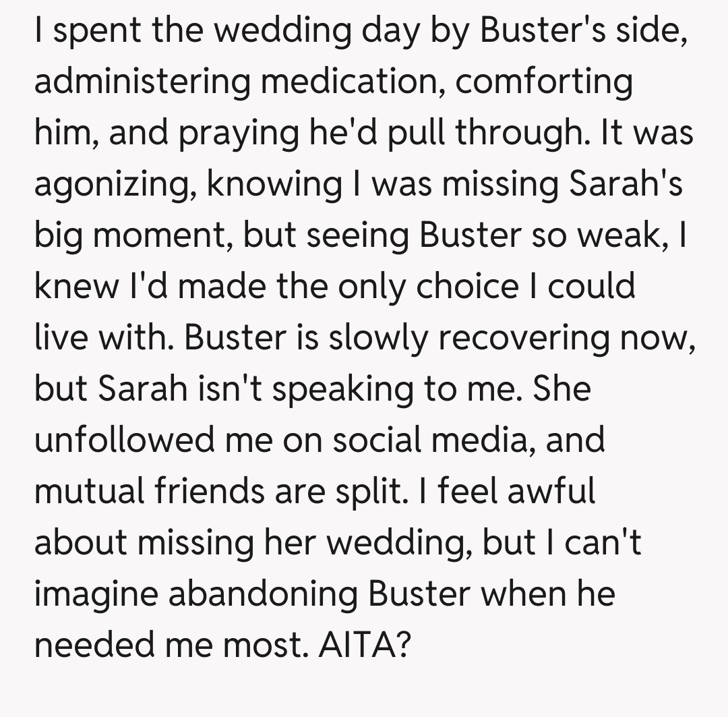The height and width of the screenshot is (717, 728).
Task: Click the word "abandoning" in the post
Action: tap(264, 594)
